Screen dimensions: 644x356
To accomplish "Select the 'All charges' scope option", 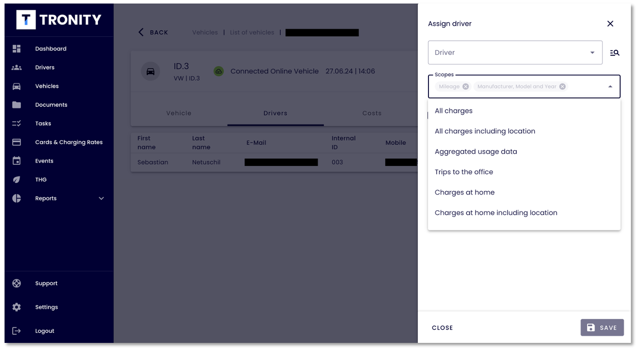I will click(454, 111).
